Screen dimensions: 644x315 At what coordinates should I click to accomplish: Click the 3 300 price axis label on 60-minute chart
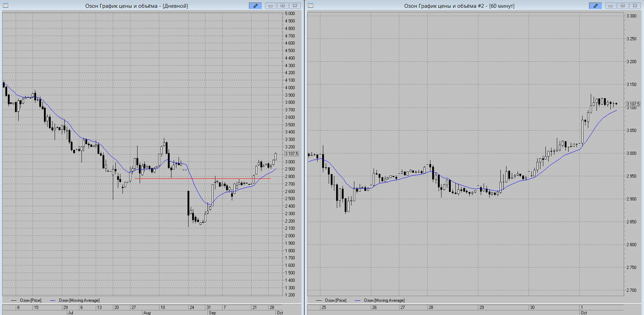(x=631, y=16)
